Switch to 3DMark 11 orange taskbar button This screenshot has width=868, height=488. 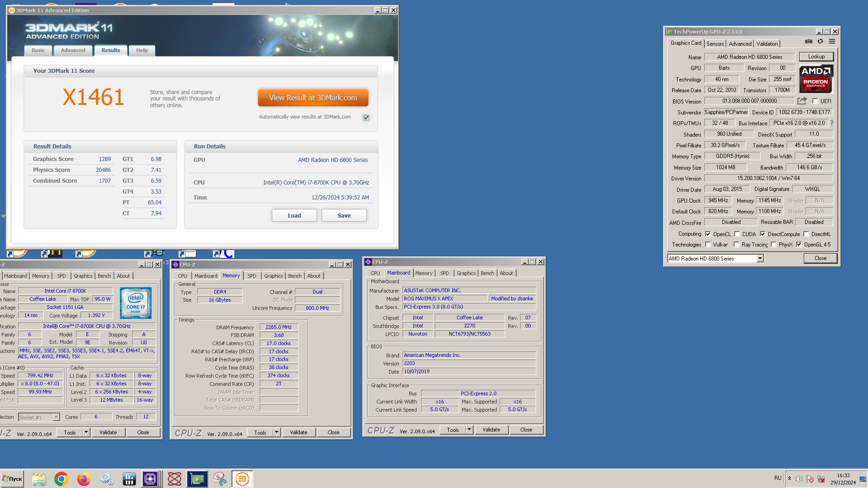pyautogui.click(x=242, y=479)
